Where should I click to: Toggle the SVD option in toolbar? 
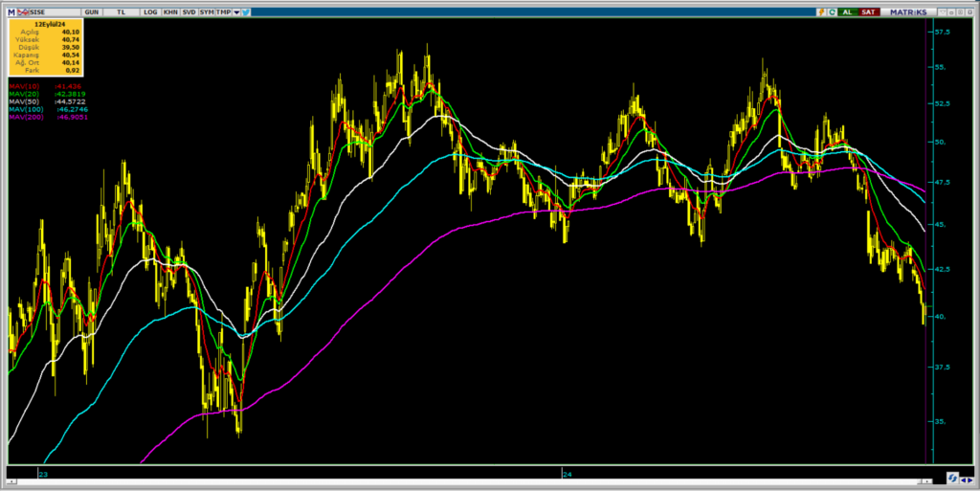[189, 11]
